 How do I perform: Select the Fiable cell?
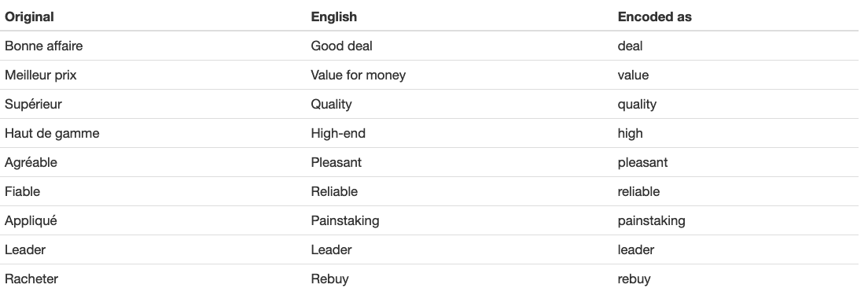coord(23,192)
